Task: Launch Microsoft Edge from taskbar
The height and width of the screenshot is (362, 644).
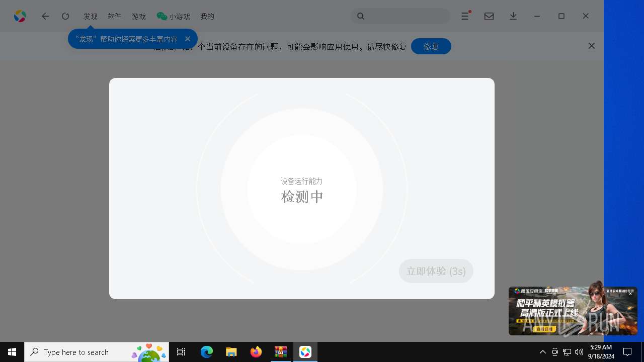Action: pyautogui.click(x=207, y=352)
